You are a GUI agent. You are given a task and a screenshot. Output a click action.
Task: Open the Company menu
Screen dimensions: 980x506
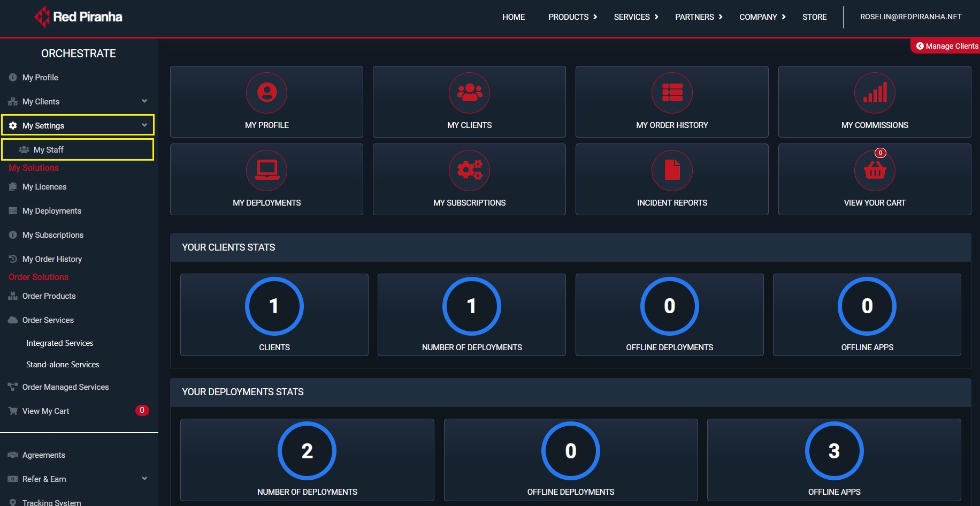758,17
